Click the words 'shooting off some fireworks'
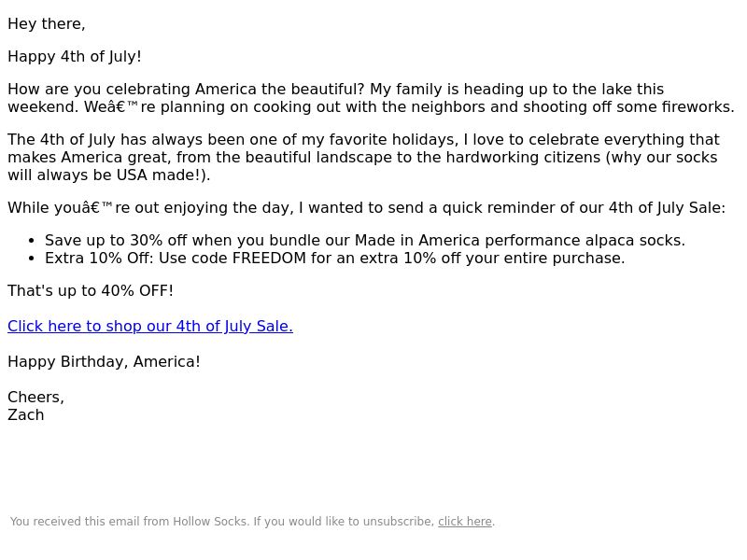 (628, 106)
